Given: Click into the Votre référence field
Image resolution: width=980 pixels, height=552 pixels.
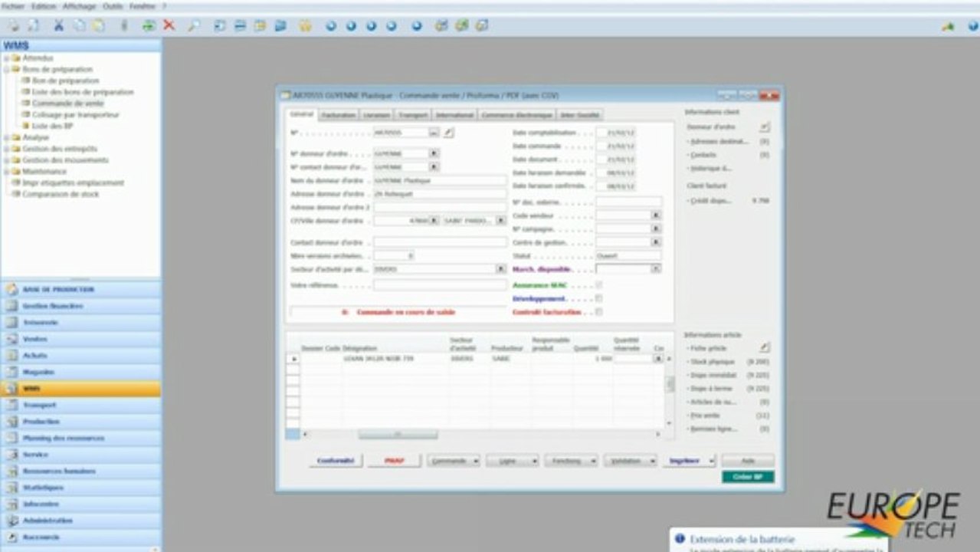Looking at the screenshot, I should (440, 285).
